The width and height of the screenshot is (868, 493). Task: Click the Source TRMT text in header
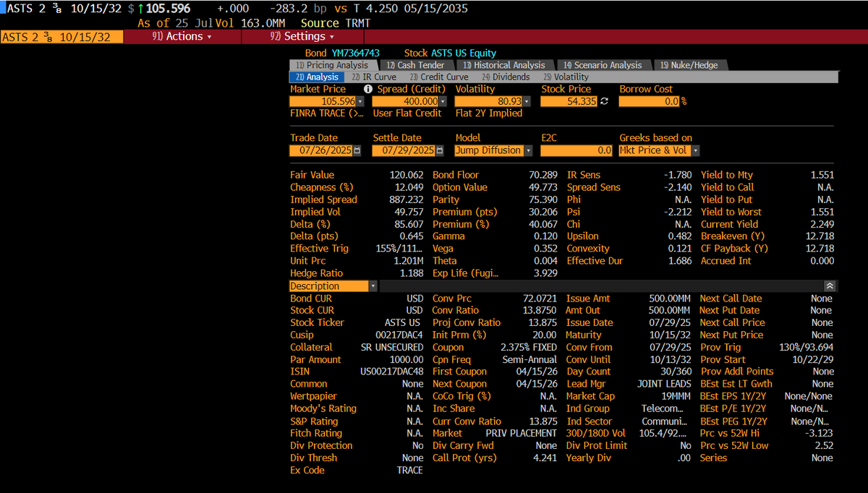[x=336, y=23]
